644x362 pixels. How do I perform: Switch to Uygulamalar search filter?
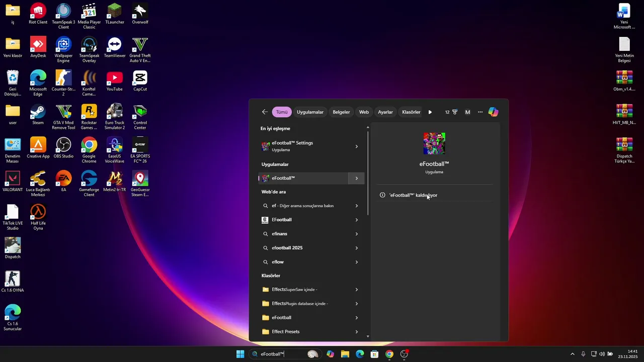(310, 112)
